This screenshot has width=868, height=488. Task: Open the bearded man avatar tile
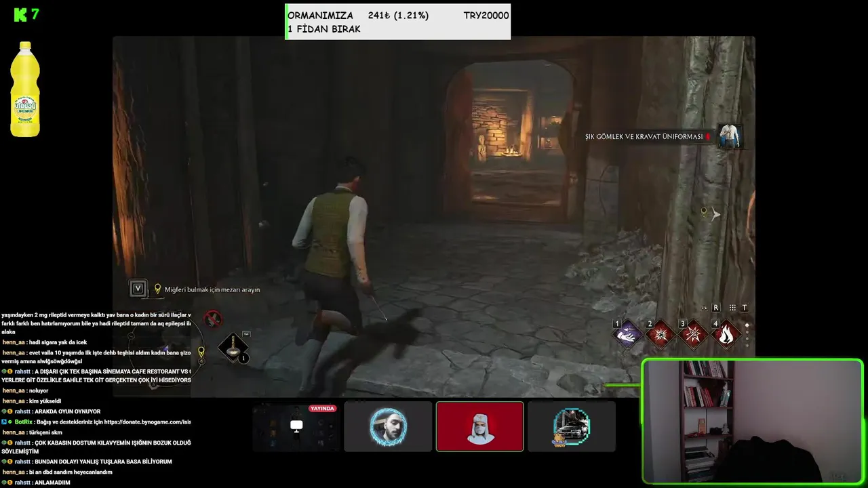coord(388,426)
